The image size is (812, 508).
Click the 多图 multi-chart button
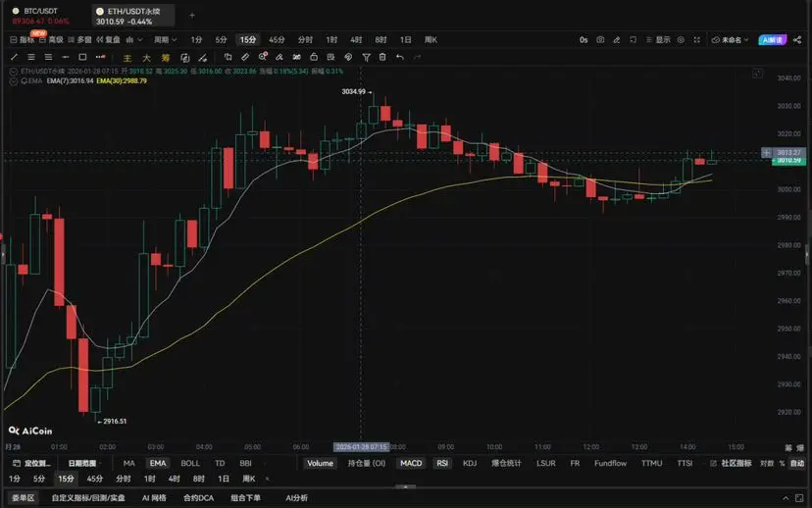tap(79, 40)
